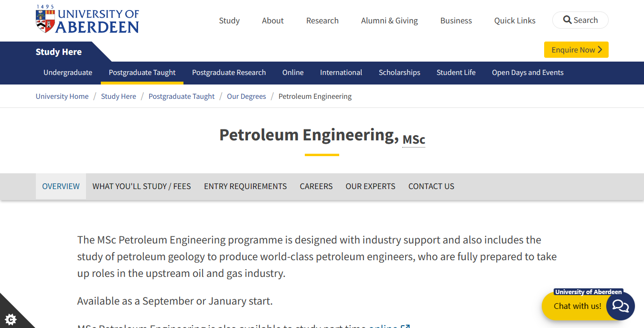
Task: Open Open Days and Events page
Action: coord(527,73)
